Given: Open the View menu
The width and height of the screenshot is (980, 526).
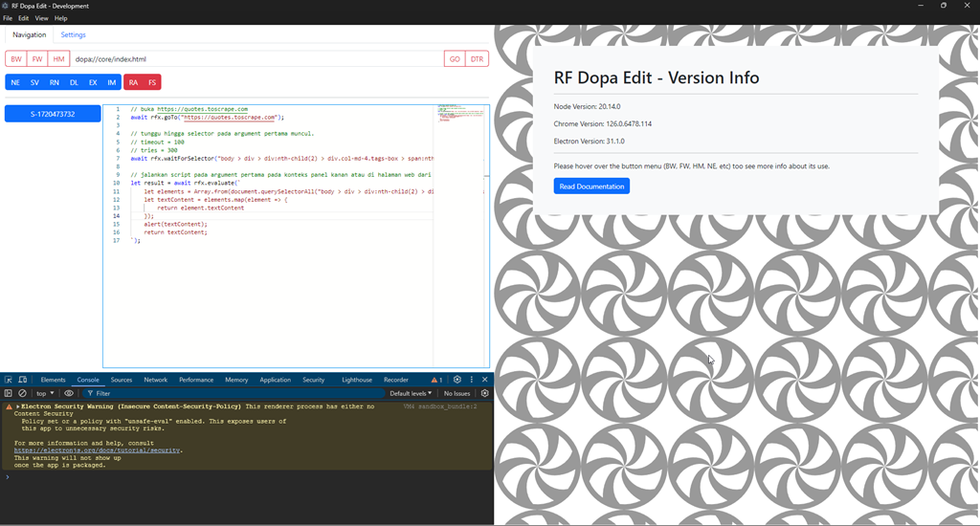Looking at the screenshot, I should point(41,18).
